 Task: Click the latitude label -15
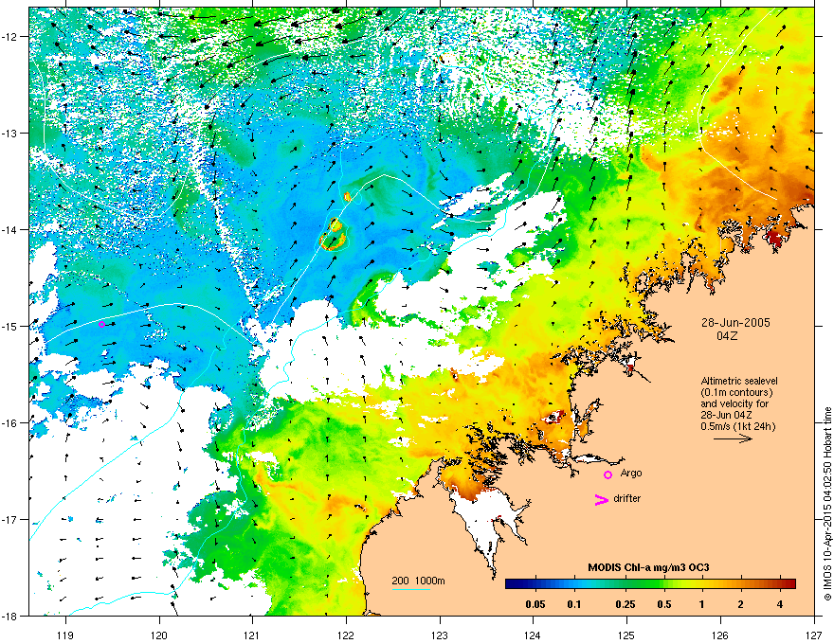(x=10, y=326)
